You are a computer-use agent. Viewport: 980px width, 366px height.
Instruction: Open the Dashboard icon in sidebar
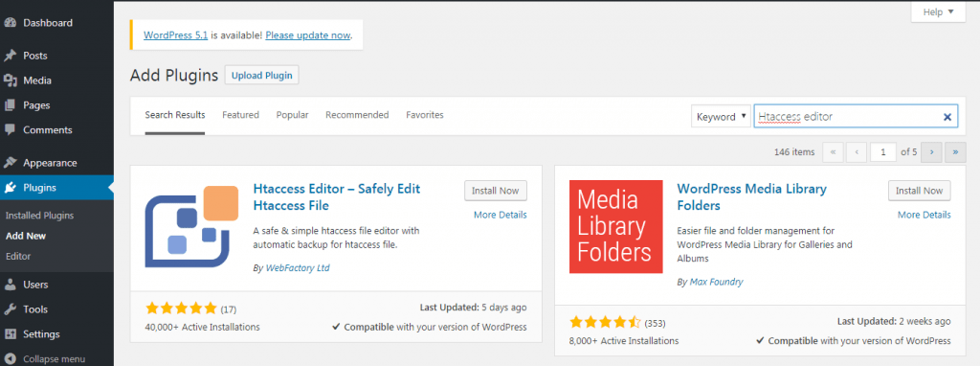10,23
